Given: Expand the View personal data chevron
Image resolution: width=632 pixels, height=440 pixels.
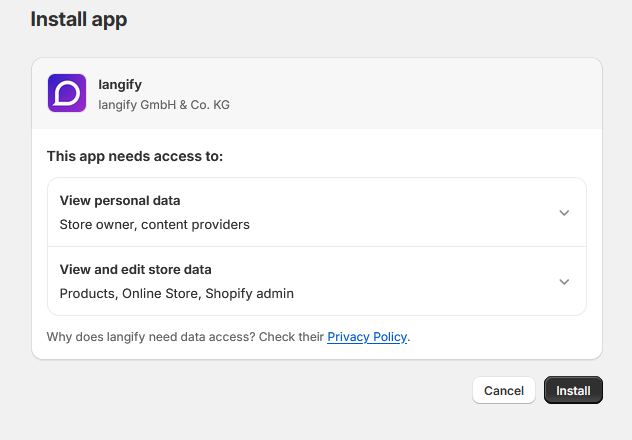Looking at the screenshot, I should pos(564,212).
